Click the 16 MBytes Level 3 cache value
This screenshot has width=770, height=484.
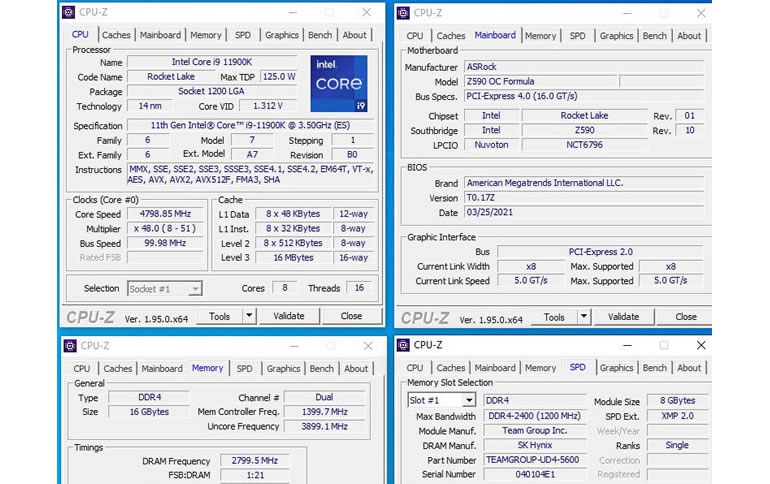tap(293, 258)
